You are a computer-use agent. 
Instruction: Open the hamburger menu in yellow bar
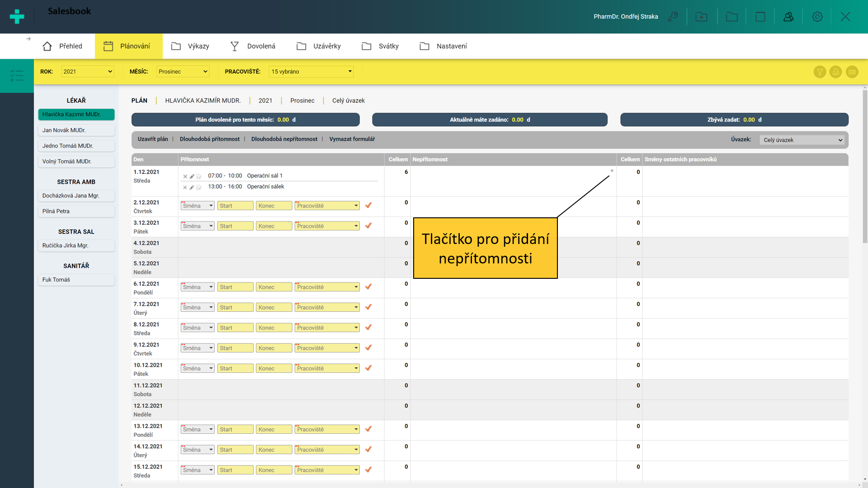(x=852, y=72)
